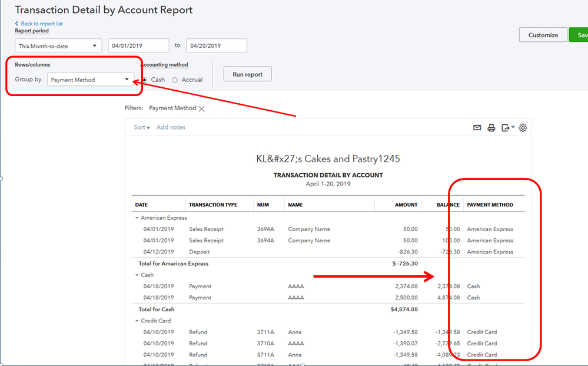Click the Run report button
The width and height of the screenshot is (588, 366).
point(247,75)
